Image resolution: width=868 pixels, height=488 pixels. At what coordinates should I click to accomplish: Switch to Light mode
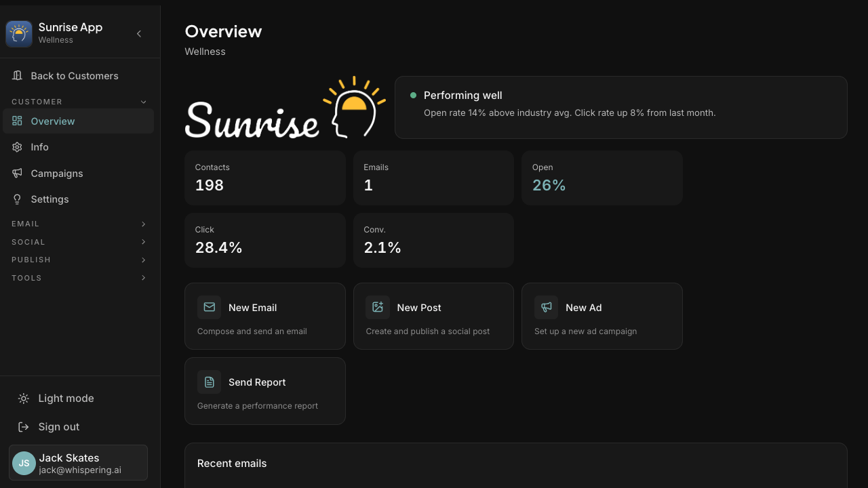79,399
